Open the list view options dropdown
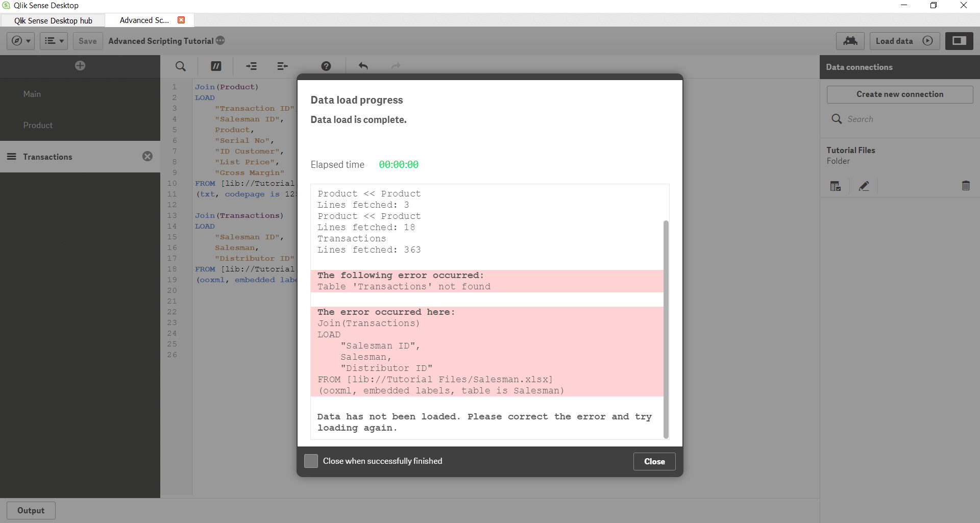Viewport: 980px width, 523px height. pyautogui.click(x=54, y=41)
